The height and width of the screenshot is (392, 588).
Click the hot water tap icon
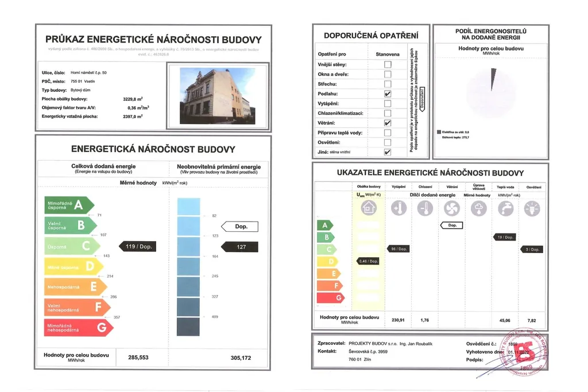(505, 209)
